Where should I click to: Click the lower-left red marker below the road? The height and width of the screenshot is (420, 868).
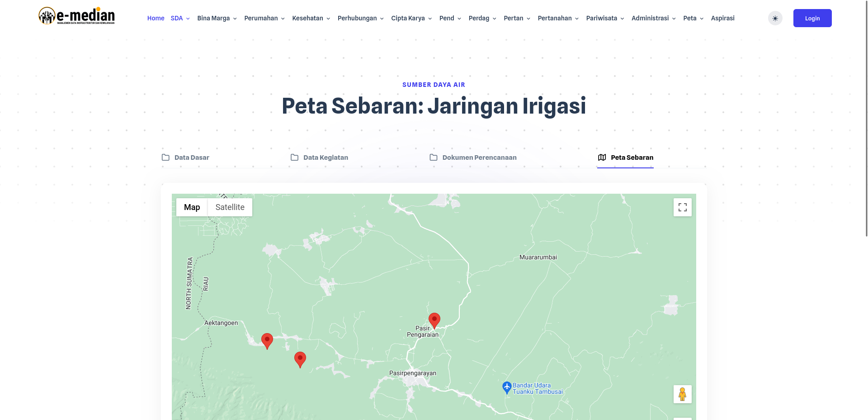coord(300,360)
